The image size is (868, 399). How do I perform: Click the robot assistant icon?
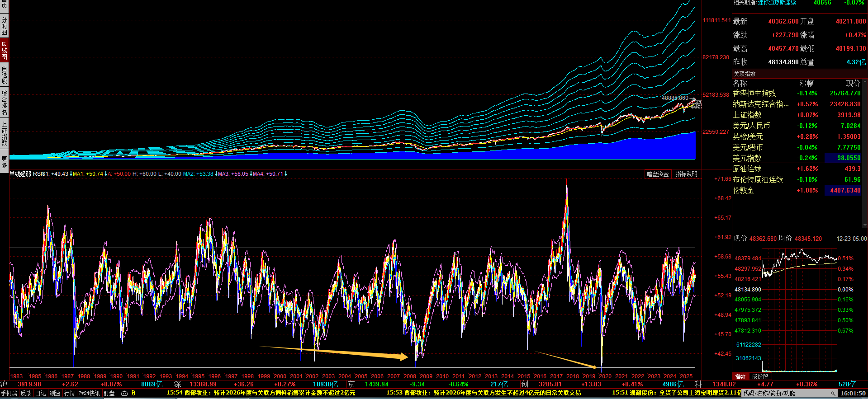click(124, 394)
